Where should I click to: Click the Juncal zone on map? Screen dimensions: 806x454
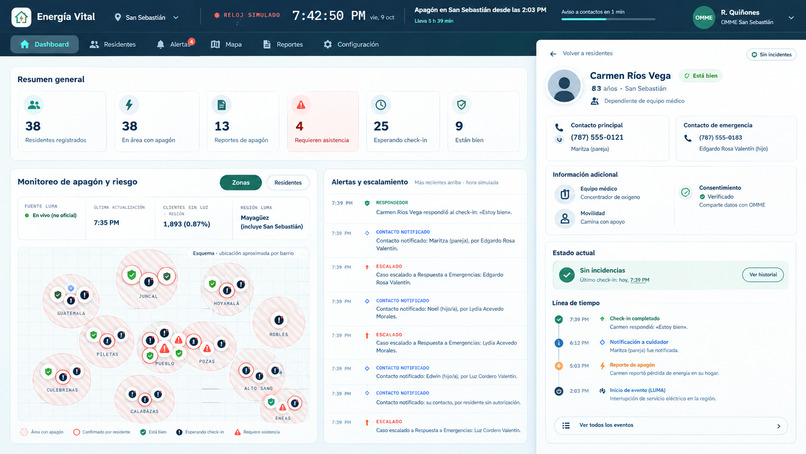point(148,280)
